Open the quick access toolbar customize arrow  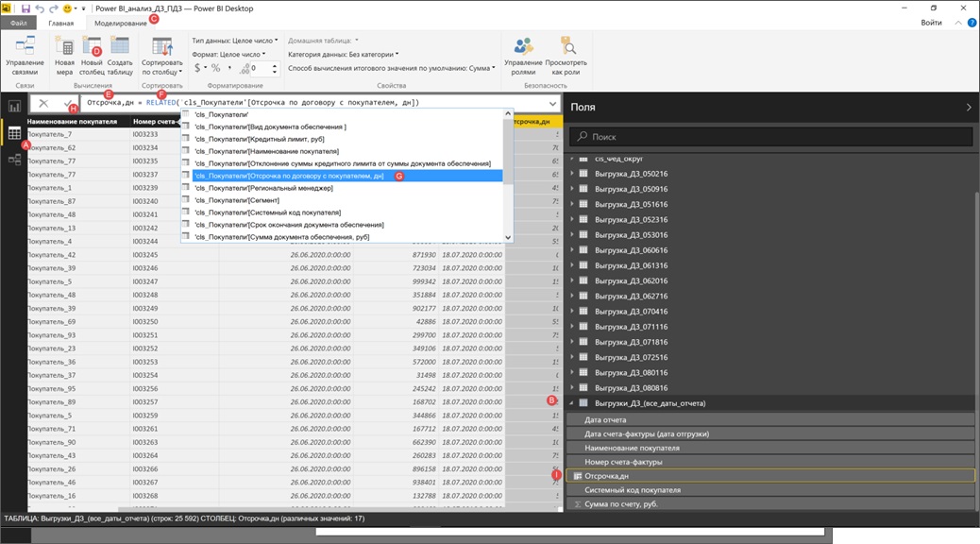click(83, 8)
